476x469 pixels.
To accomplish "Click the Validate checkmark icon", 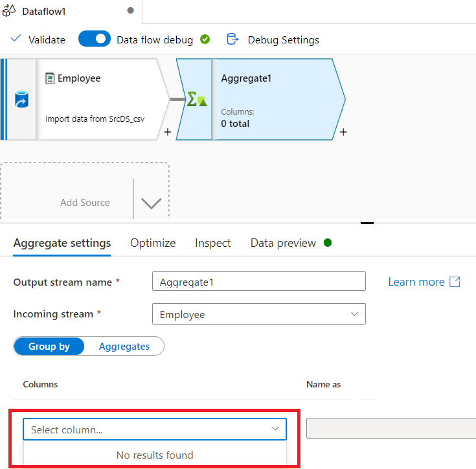I will pyautogui.click(x=16, y=39).
